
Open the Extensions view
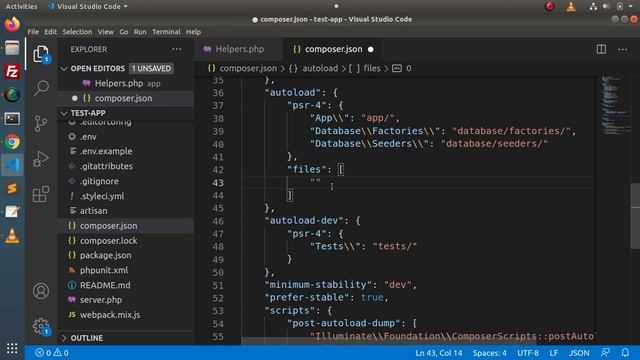click(x=41, y=194)
